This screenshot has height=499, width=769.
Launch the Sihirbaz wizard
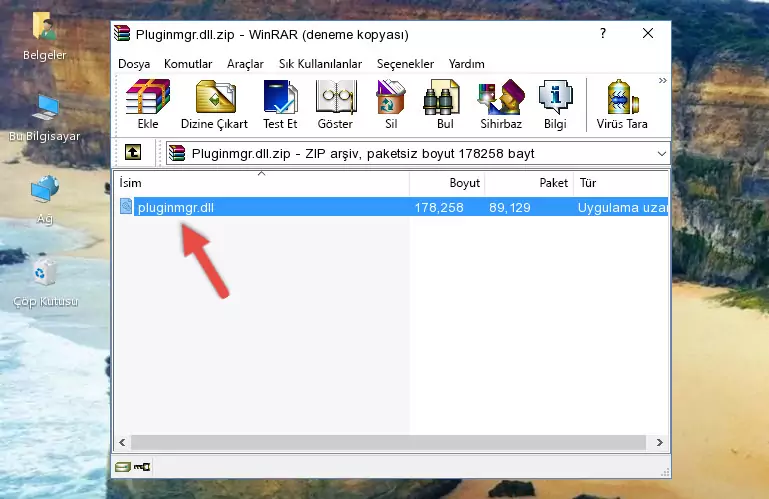[x=501, y=104]
